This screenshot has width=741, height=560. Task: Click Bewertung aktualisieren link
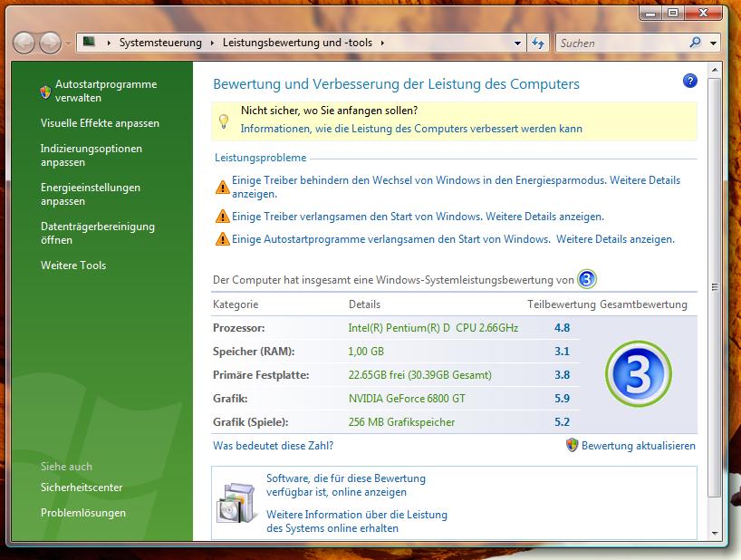(638, 446)
